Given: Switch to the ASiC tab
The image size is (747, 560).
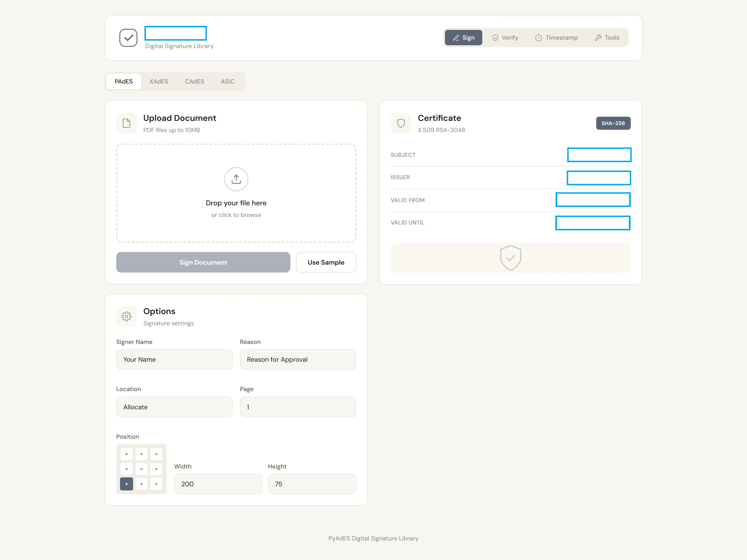Looking at the screenshot, I should tap(228, 81).
